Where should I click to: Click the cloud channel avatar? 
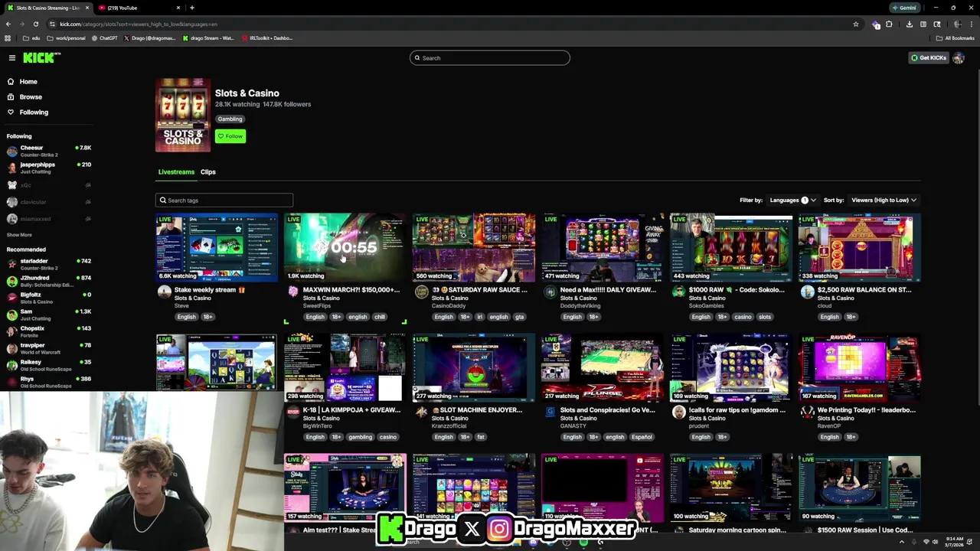[x=807, y=292]
